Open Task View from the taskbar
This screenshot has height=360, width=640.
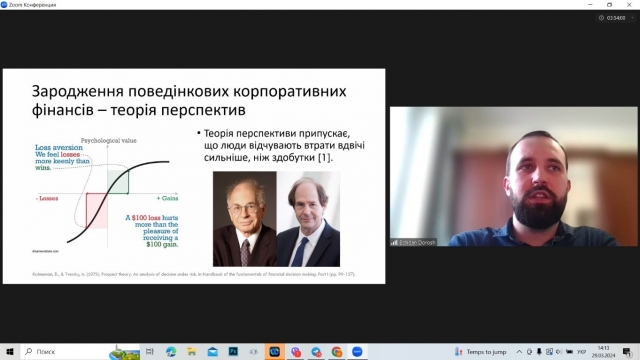click(x=150, y=351)
